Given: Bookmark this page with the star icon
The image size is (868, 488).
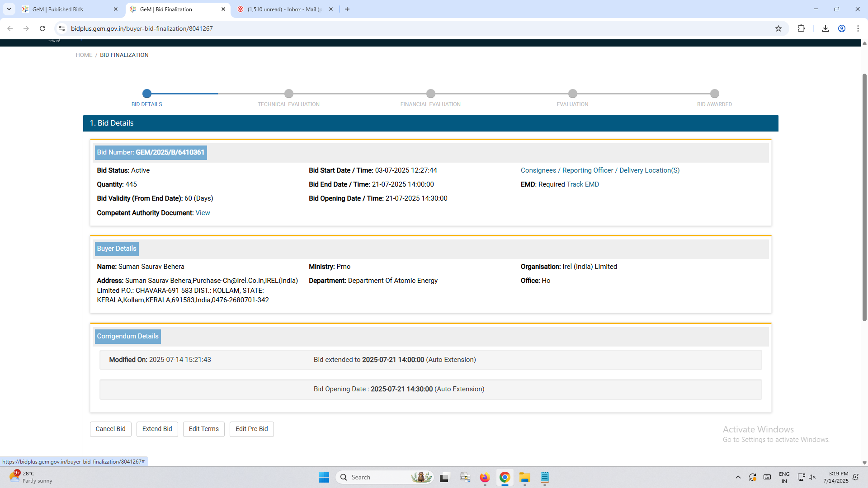Looking at the screenshot, I should tap(778, 28).
